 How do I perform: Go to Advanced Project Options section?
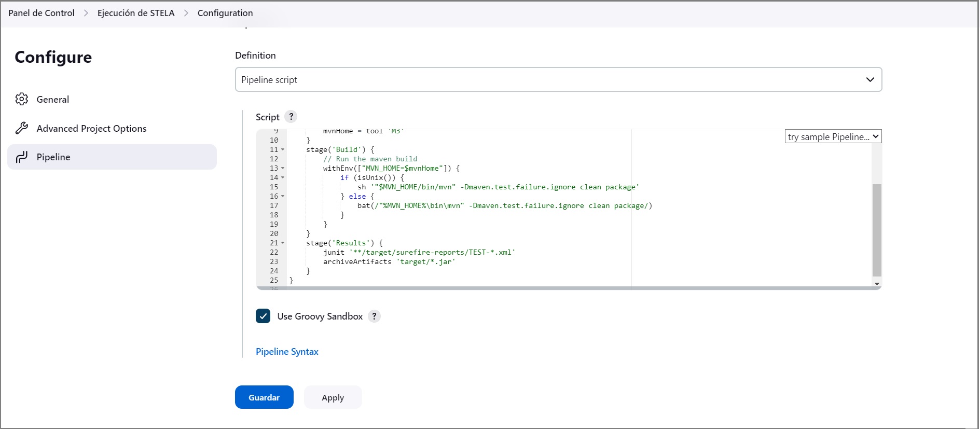click(x=112, y=128)
